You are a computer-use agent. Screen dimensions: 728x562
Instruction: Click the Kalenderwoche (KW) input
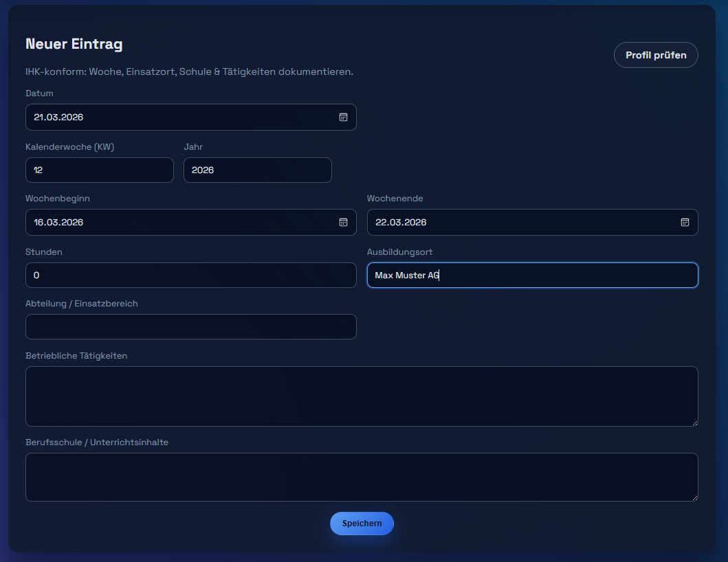tap(99, 170)
